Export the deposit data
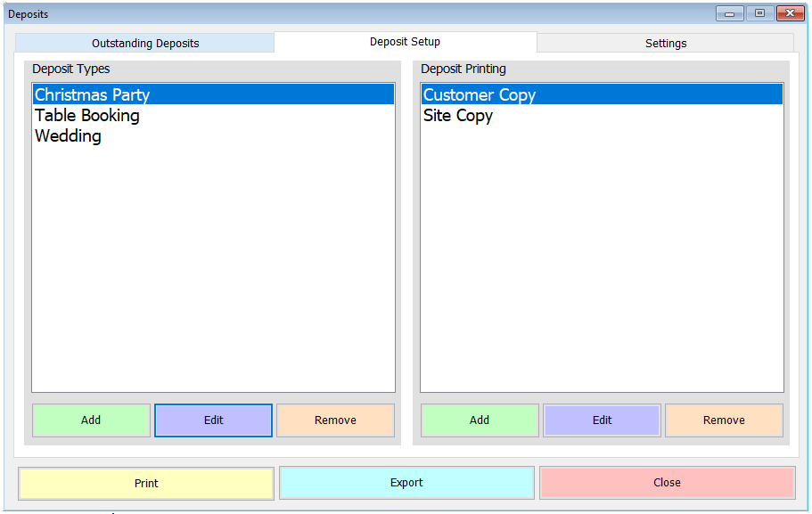Image resolution: width=812 pixels, height=514 pixels. (406, 483)
